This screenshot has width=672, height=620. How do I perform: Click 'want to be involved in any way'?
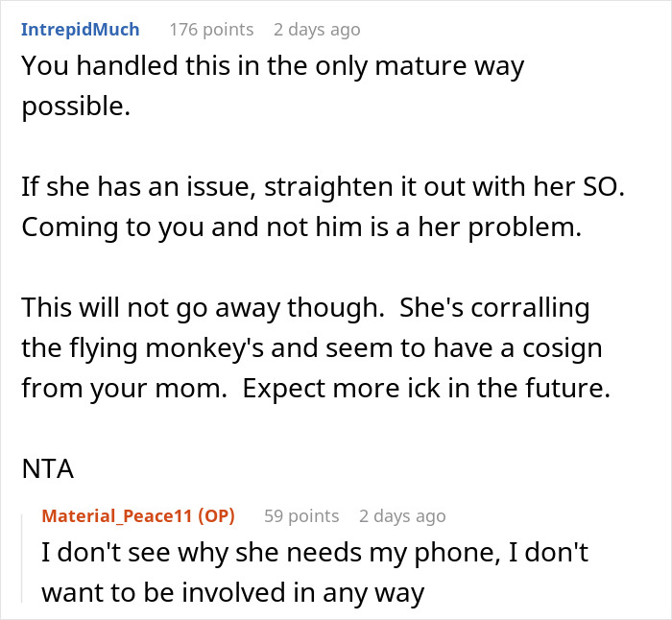(x=232, y=593)
